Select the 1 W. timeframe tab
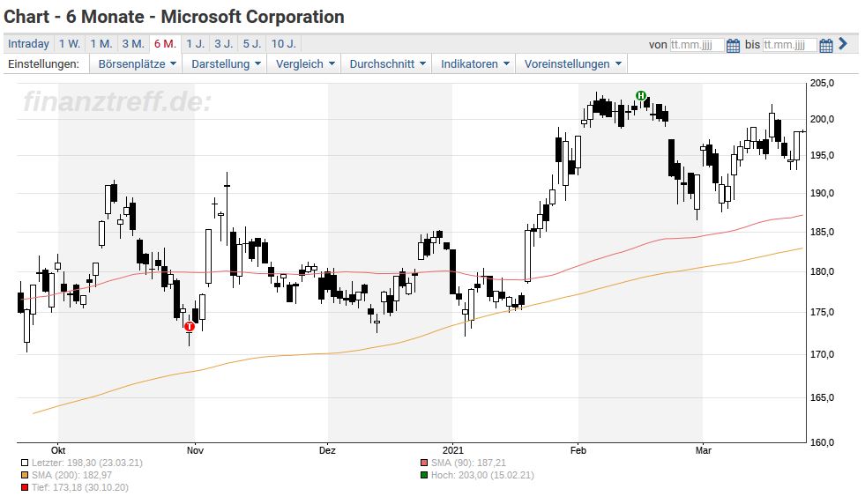The image size is (865, 504). (x=70, y=43)
